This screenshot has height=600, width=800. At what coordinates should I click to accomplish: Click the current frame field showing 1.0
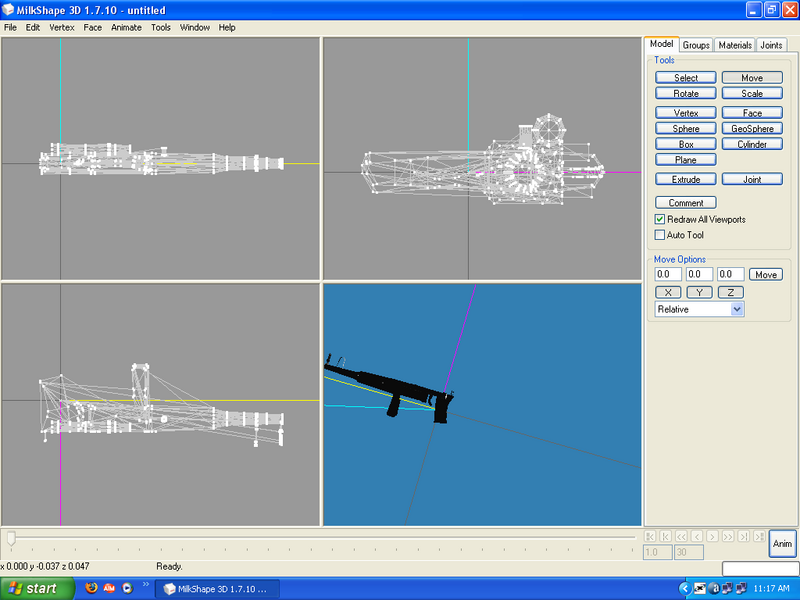(657, 552)
